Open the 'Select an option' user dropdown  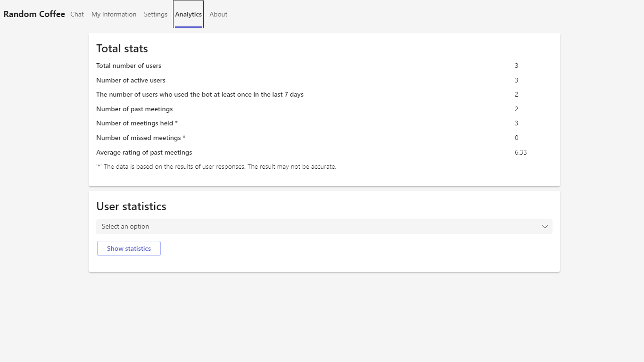click(321, 227)
